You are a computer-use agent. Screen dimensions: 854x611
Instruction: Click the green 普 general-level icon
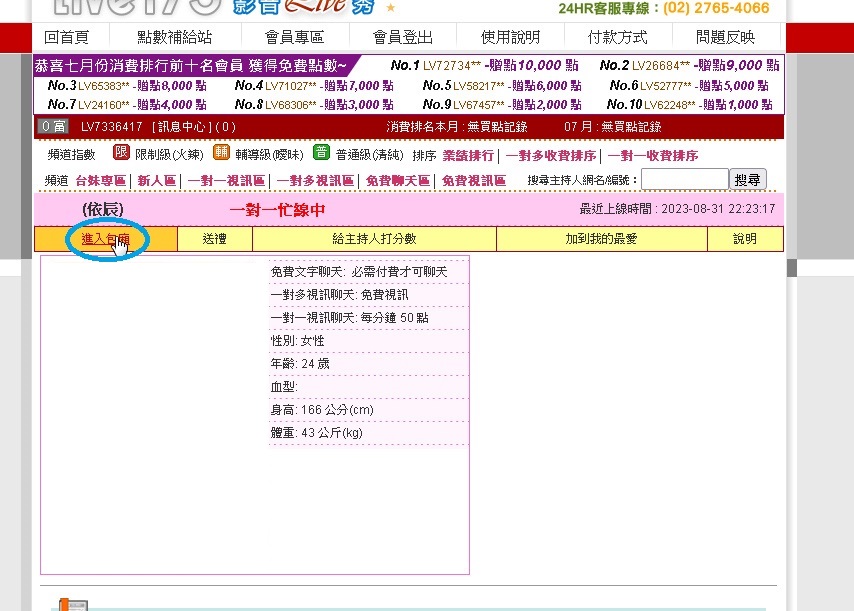[321, 152]
